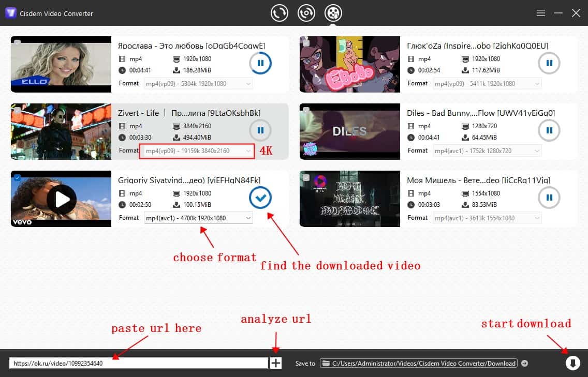
Task: Click the file size '494.40MiB'
Action: (x=197, y=138)
